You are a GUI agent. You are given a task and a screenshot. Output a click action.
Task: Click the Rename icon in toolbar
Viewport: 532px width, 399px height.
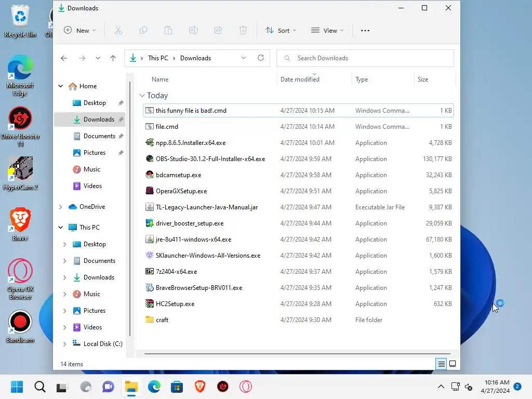[x=193, y=31]
